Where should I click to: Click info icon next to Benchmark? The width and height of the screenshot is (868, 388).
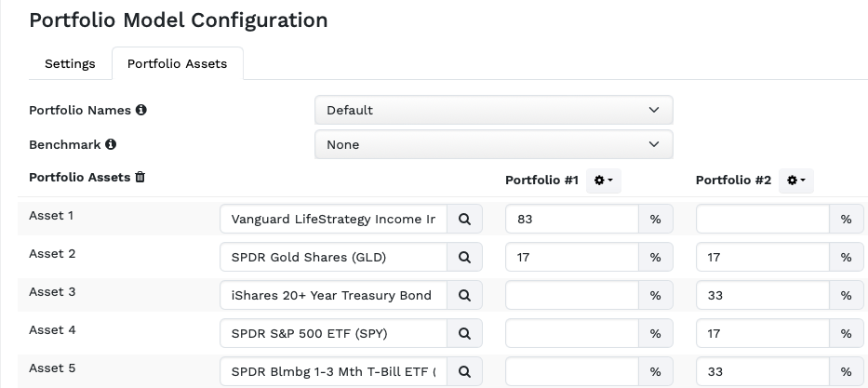[111, 145]
